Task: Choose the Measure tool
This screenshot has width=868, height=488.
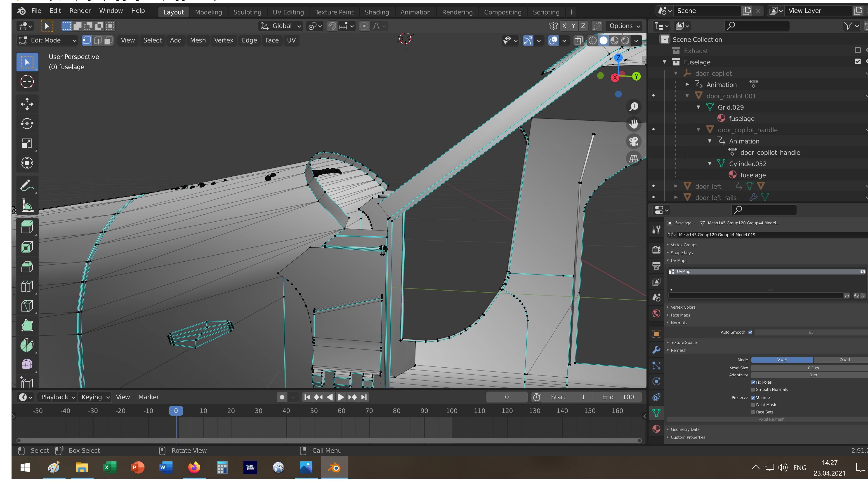Action: click(27, 205)
